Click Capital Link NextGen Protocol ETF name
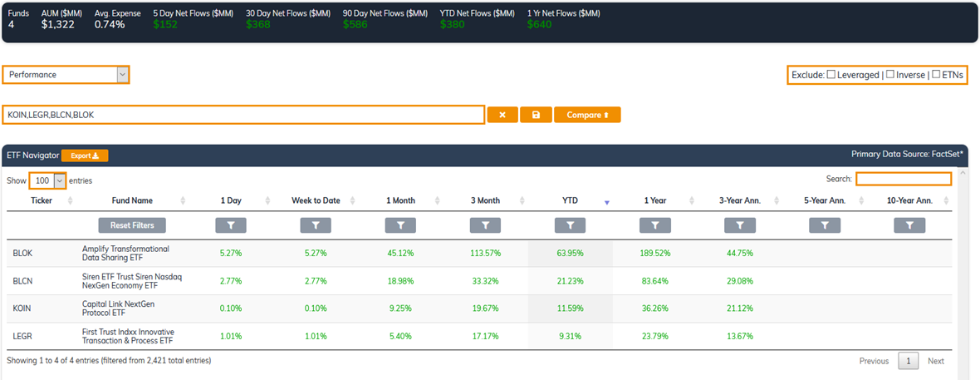Image resolution: width=980 pixels, height=380 pixels. 118,308
